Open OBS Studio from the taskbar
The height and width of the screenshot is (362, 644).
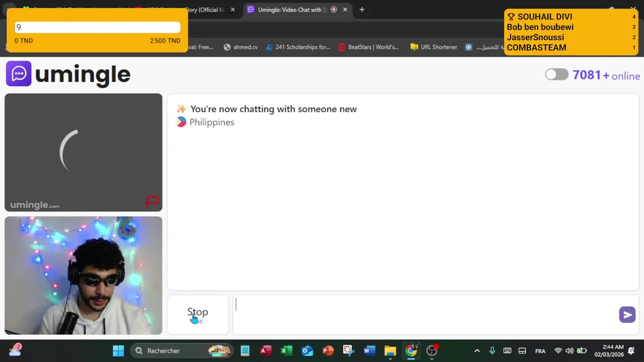432,350
